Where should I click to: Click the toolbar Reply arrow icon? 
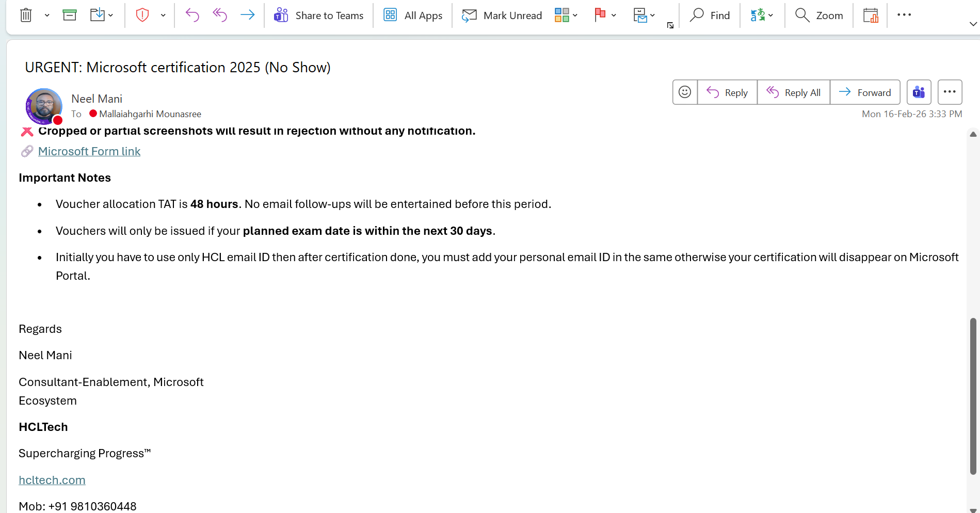(192, 15)
